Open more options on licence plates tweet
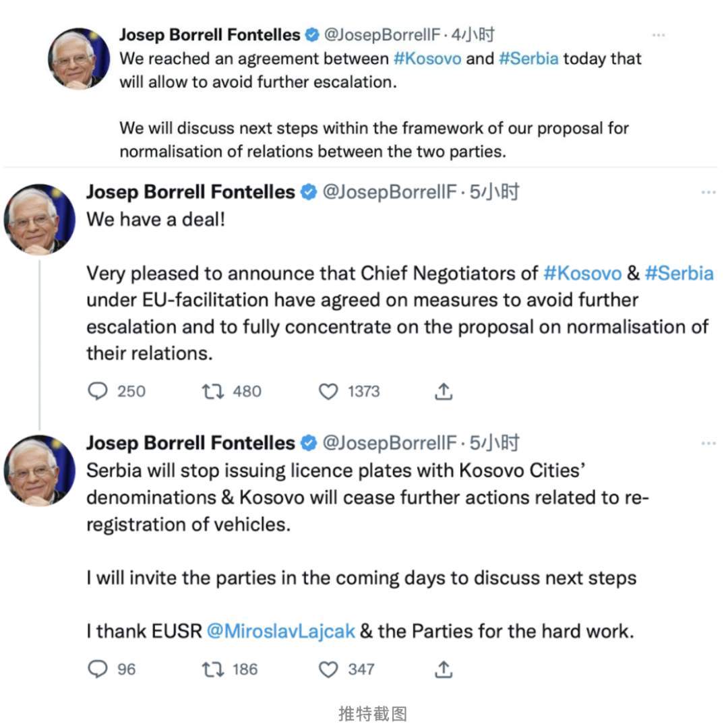This screenshot has height=728, width=728. click(x=708, y=444)
